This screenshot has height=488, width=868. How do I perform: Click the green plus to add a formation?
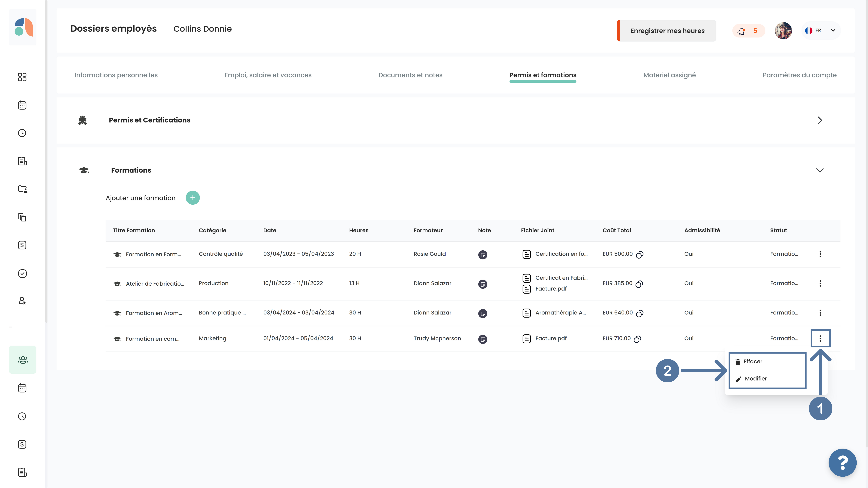tap(193, 198)
